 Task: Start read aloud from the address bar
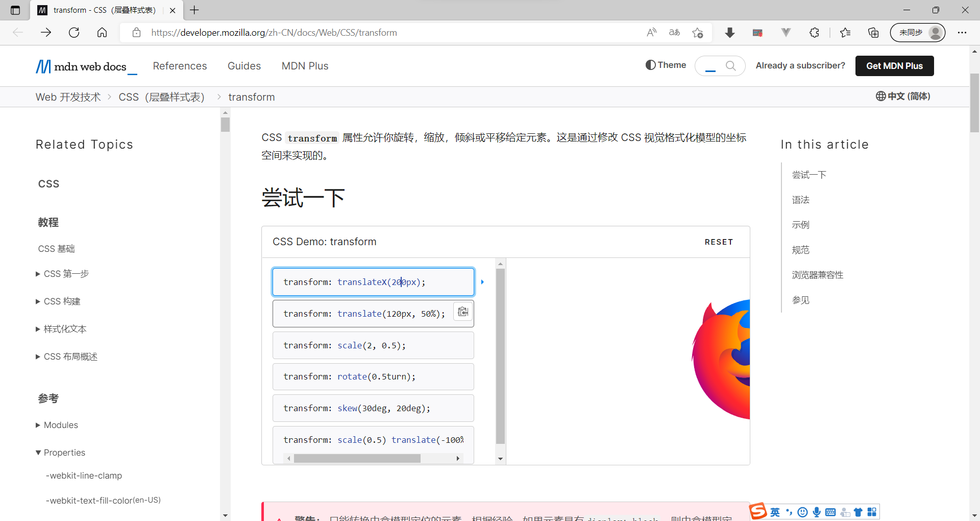[x=651, y=32]
